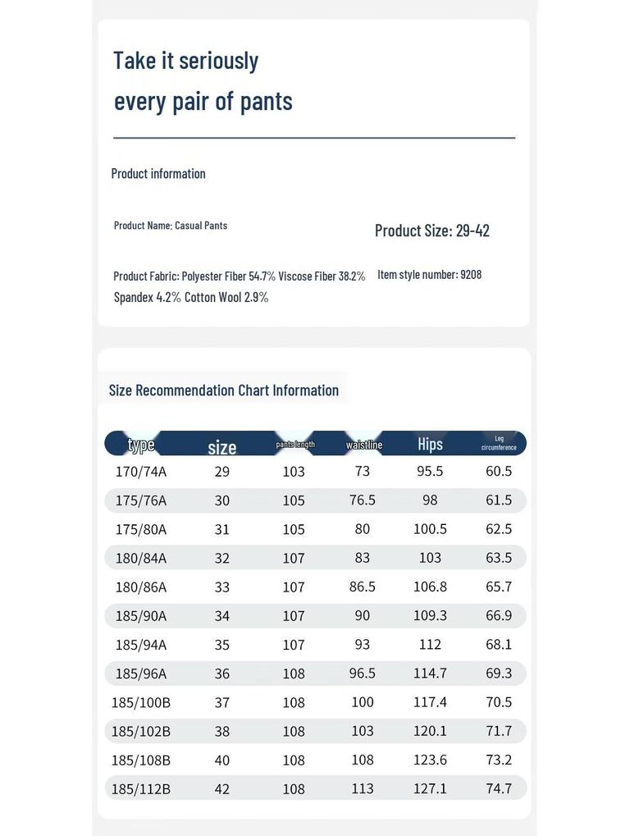Image resolution: width=630 pixels, height=840 pixels.
Task: Click the size 42 cell
Action: (x=221, y=789)
